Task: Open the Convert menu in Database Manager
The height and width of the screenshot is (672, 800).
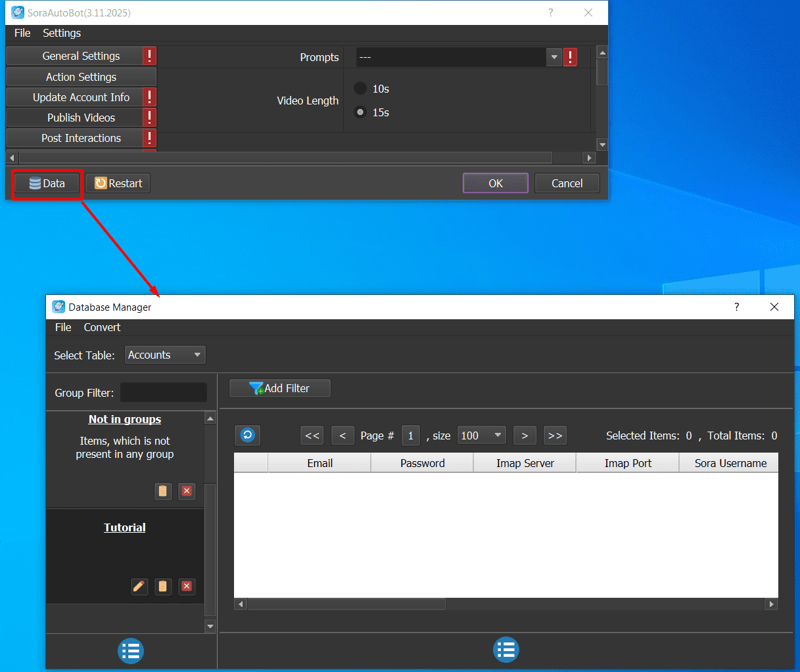Action: pyautogui.click(x=102, y=327)
